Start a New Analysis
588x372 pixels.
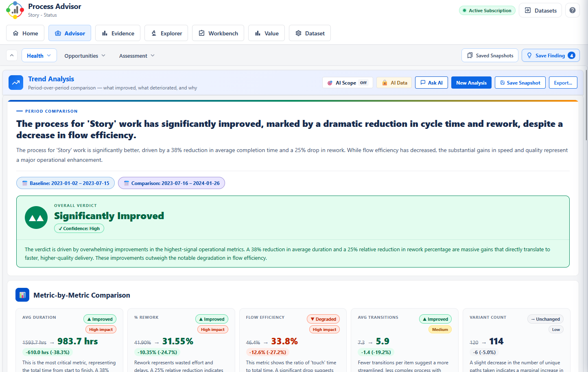coord(471,83)
